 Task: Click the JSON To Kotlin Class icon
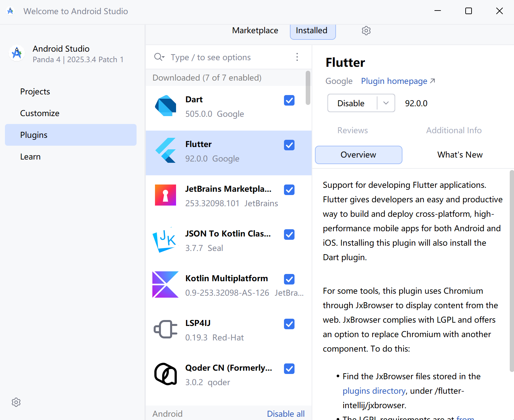165,240
